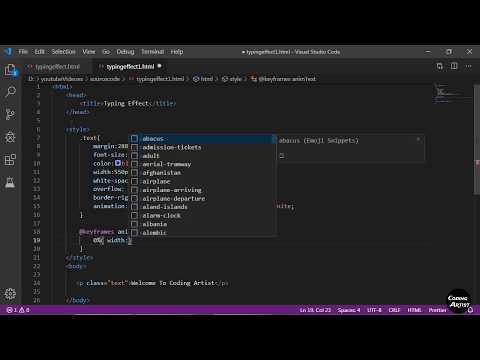Click the typingeffect1.html breadcrumb

coord(160,79)
